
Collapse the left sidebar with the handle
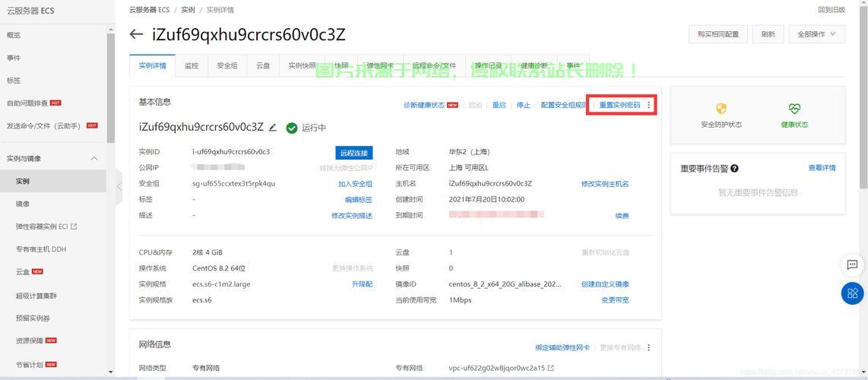click(119, 186)
